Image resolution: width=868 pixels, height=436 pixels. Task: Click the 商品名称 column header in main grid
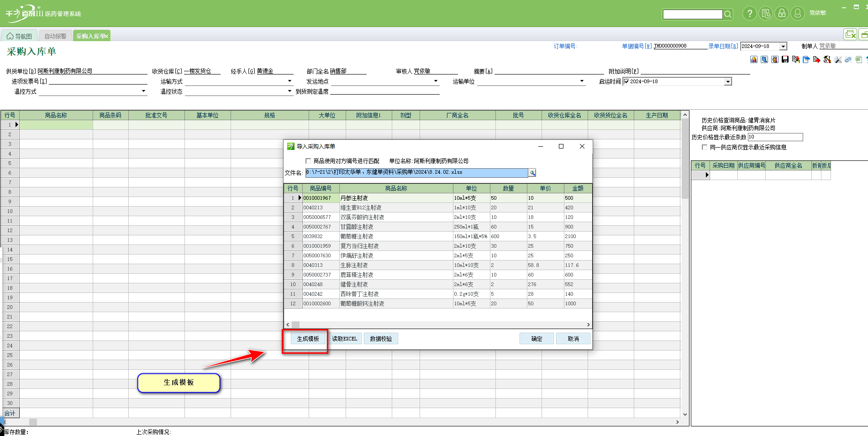coord(56,116)
